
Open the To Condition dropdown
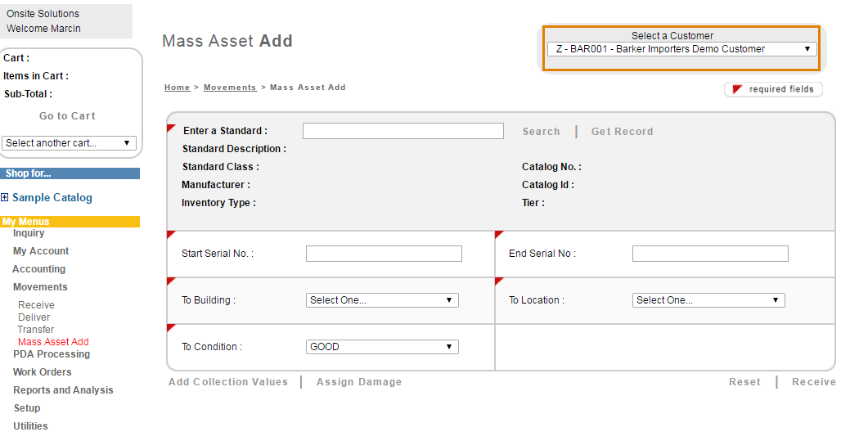click(x=381, y=347)
